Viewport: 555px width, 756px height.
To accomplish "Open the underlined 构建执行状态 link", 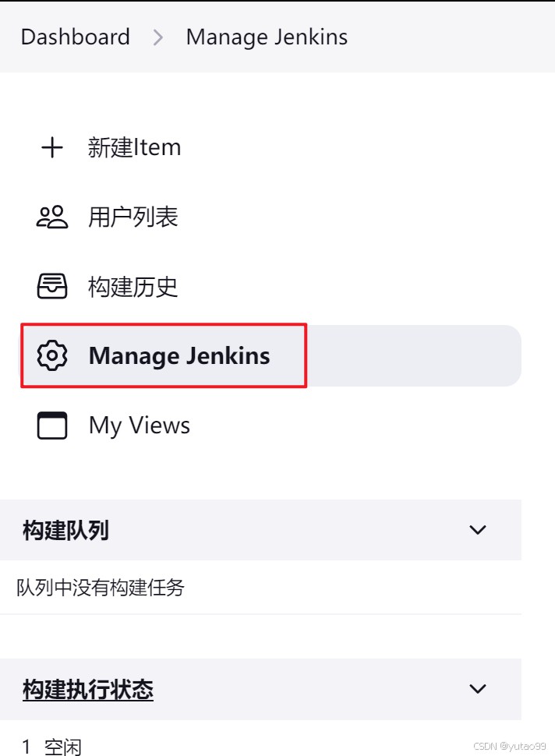I will click(x=88, y=689).
